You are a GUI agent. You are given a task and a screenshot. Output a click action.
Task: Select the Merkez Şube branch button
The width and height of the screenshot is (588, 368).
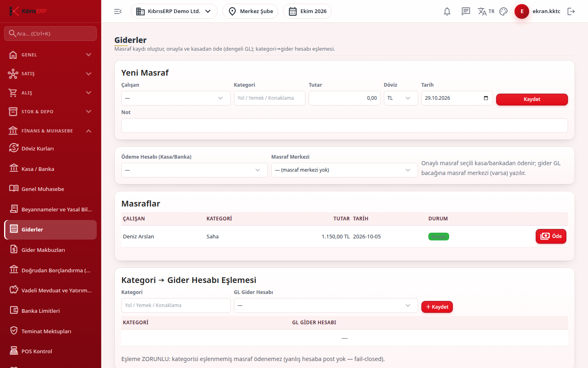[250, 11]
